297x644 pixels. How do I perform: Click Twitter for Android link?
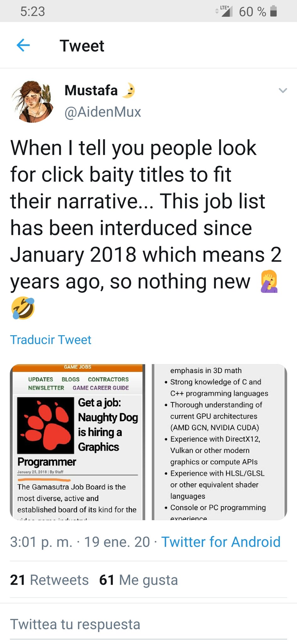221,542
